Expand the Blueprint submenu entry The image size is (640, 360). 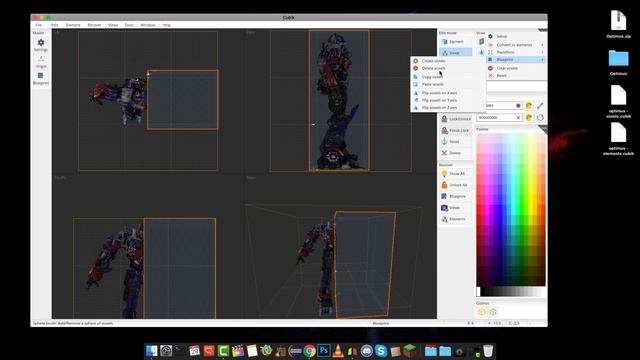tap(516, 60)
